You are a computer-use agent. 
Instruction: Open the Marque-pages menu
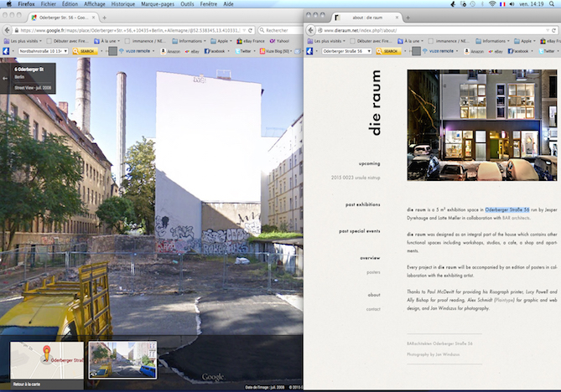(158, 4)
